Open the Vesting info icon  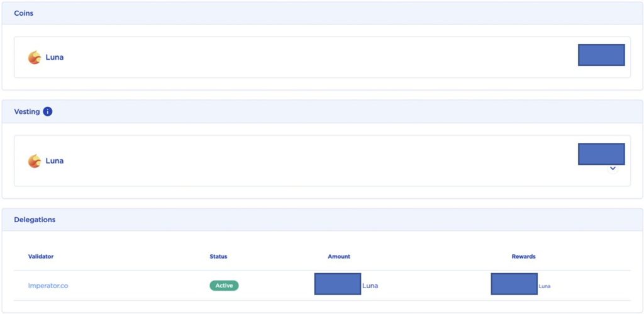48,111
